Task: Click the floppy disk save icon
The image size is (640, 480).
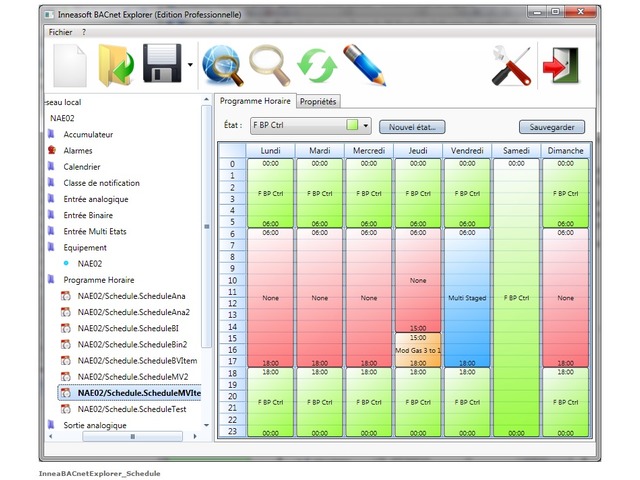Action: tap(162, 67)
